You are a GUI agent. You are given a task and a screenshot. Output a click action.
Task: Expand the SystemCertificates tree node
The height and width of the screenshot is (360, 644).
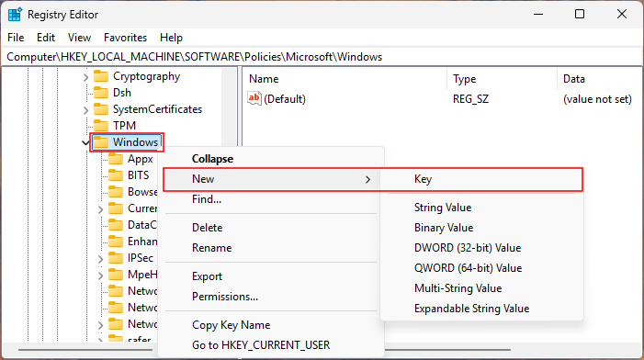(85, 110)
